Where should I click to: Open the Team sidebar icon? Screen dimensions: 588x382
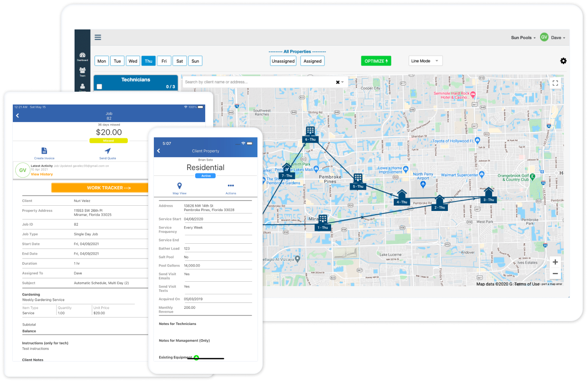pos(83,72)
